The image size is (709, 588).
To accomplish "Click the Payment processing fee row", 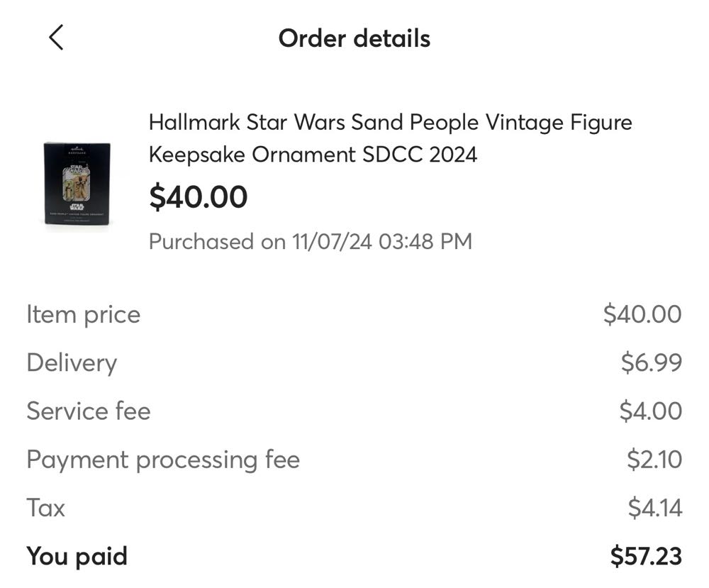I will (162, 460).
